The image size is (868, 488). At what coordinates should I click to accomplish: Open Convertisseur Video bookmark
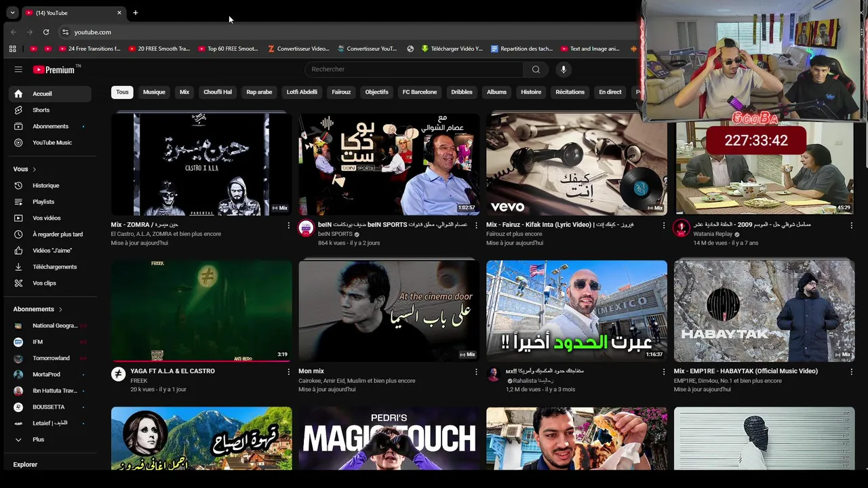tap(298, 49)
